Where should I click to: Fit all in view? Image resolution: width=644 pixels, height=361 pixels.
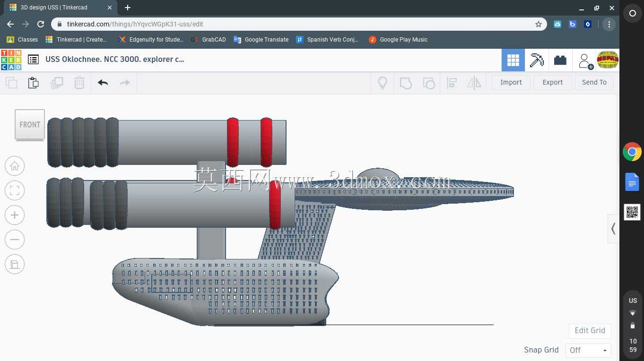tap(15, 190)
